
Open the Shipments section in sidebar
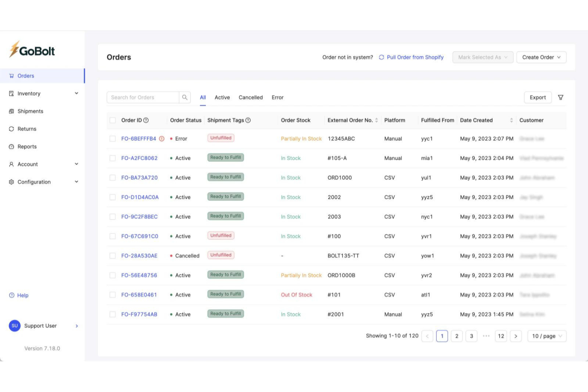pyautogui.click(x=30, y=111)
